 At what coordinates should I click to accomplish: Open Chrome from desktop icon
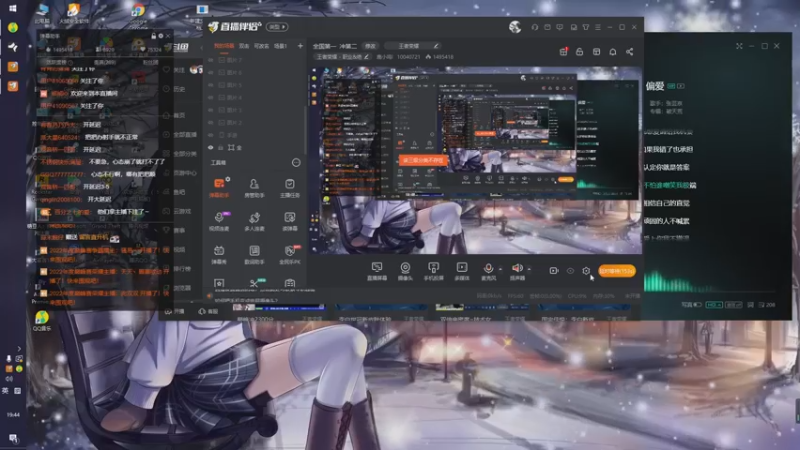tap(138, 13)
